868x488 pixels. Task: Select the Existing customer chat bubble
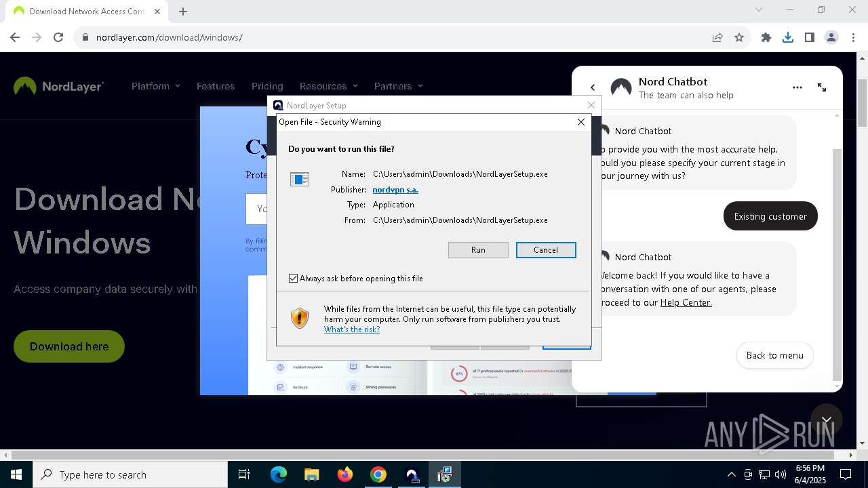(770, 216)
